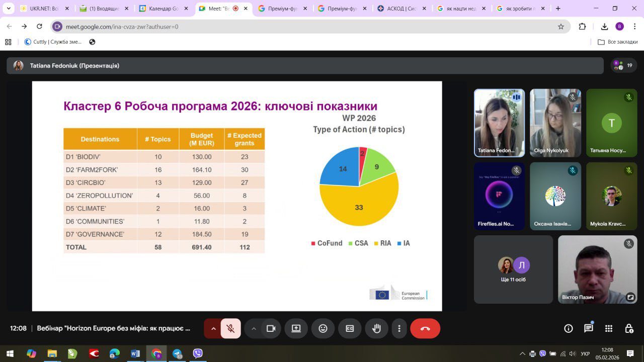This screenshot has height=362, width=644.
Task: Click the red leave call button
Action: [425, 328]
